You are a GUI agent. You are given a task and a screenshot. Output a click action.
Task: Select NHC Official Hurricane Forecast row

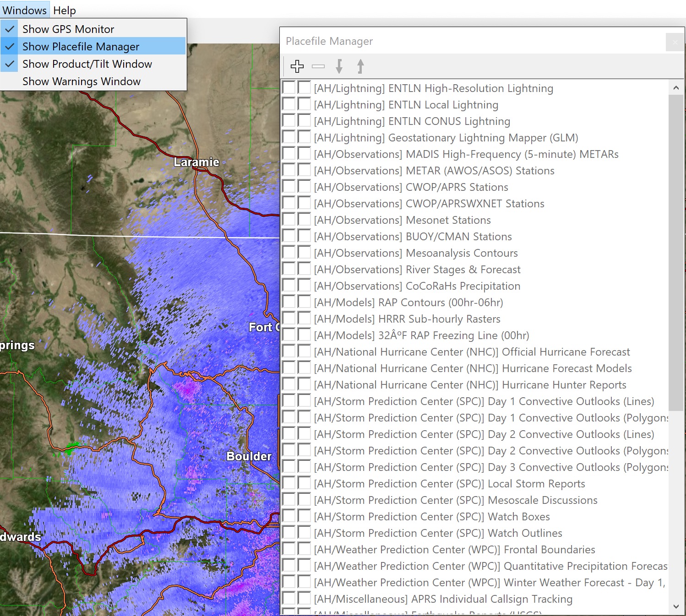(474, 352)
